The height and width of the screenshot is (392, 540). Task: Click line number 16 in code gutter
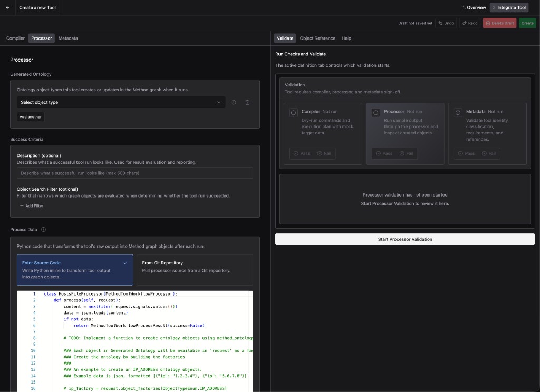(33, 388)
